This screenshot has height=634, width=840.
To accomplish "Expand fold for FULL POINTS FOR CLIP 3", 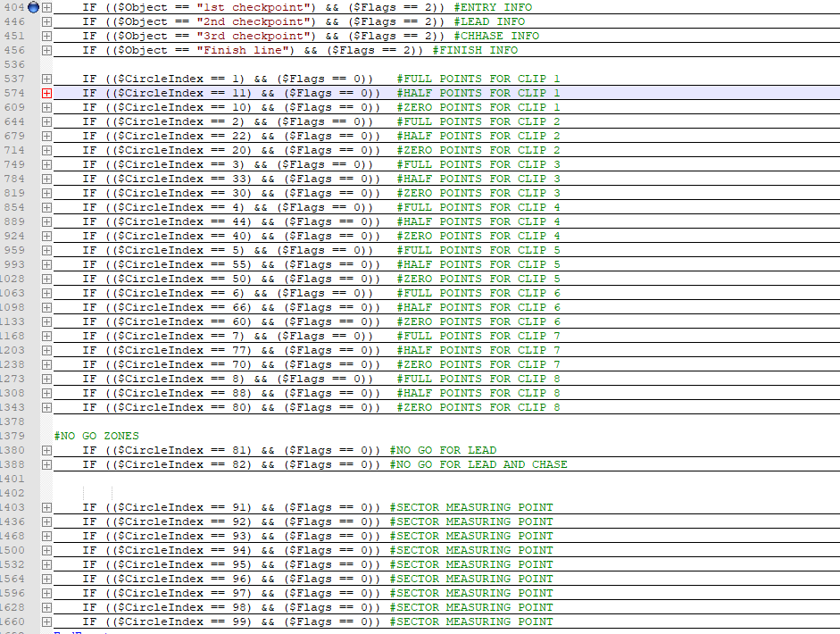I will coord(46,164).
